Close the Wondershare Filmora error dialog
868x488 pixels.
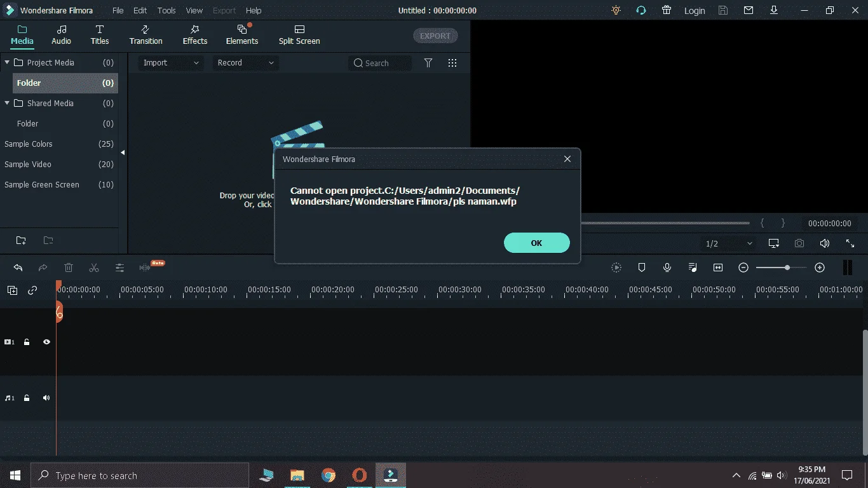coord(567,159)
